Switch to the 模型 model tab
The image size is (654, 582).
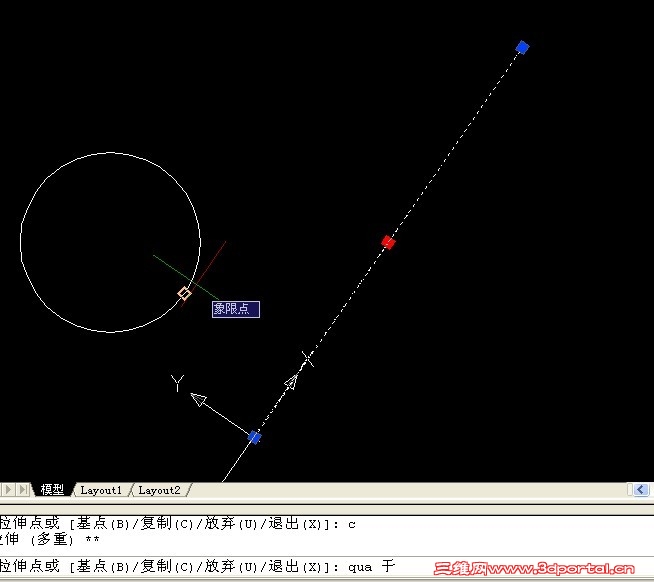tap(52, 489)
